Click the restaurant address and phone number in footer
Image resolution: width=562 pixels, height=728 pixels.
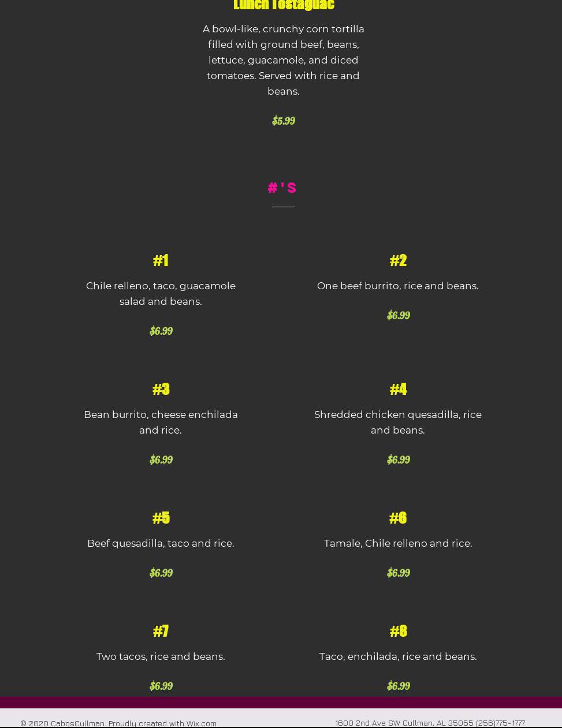pos(430,722)
